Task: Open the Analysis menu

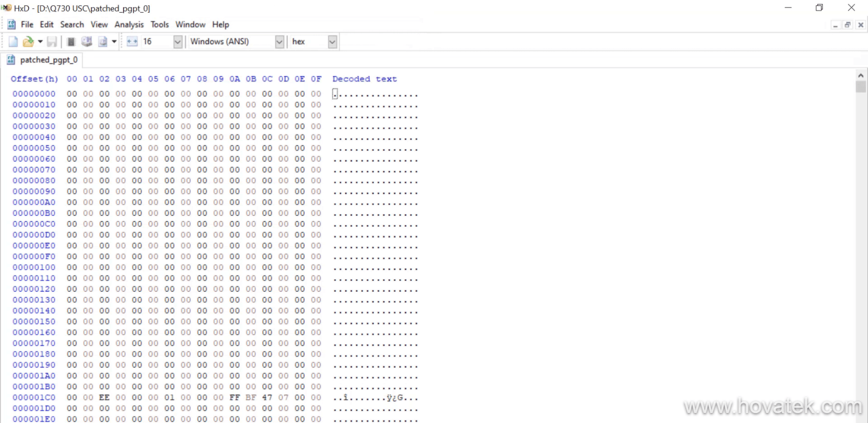Action: point(129,25)
